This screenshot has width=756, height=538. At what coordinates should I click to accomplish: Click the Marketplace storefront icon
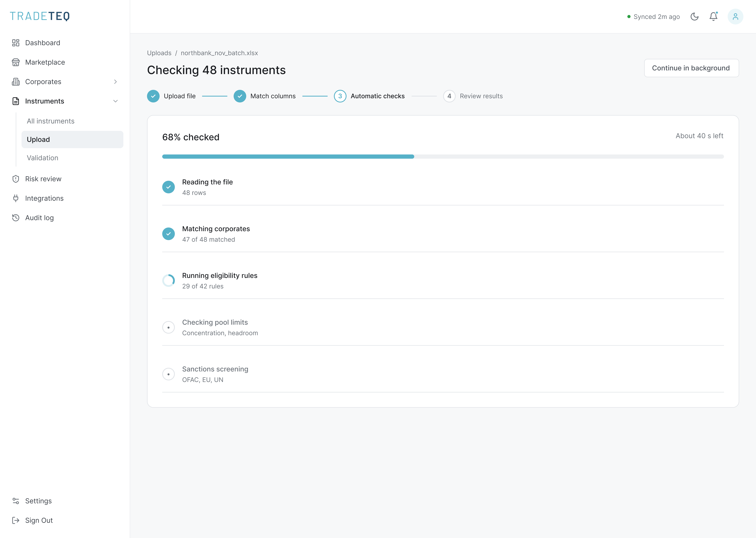pyautogui.click(x=16, y=62)
